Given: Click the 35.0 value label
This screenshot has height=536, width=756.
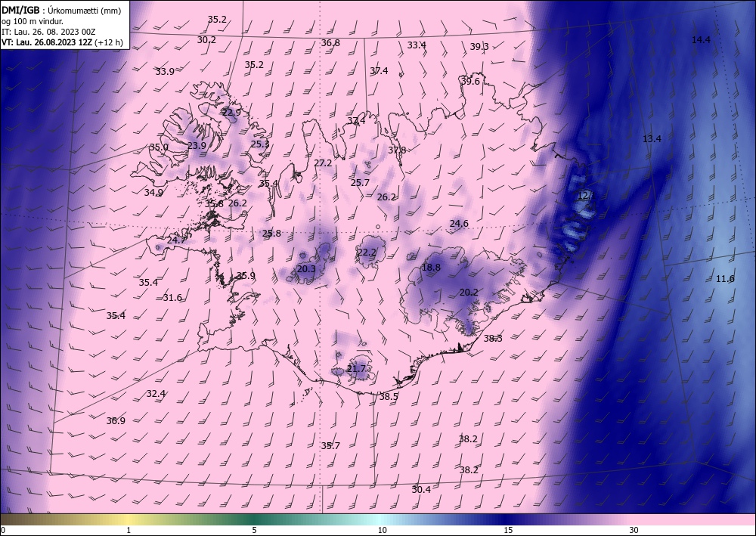Looking at the screenshot, I should click(x=159, y=147).
